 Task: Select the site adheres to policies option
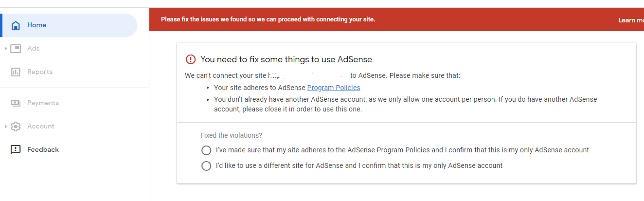click(x=206, y=150)
